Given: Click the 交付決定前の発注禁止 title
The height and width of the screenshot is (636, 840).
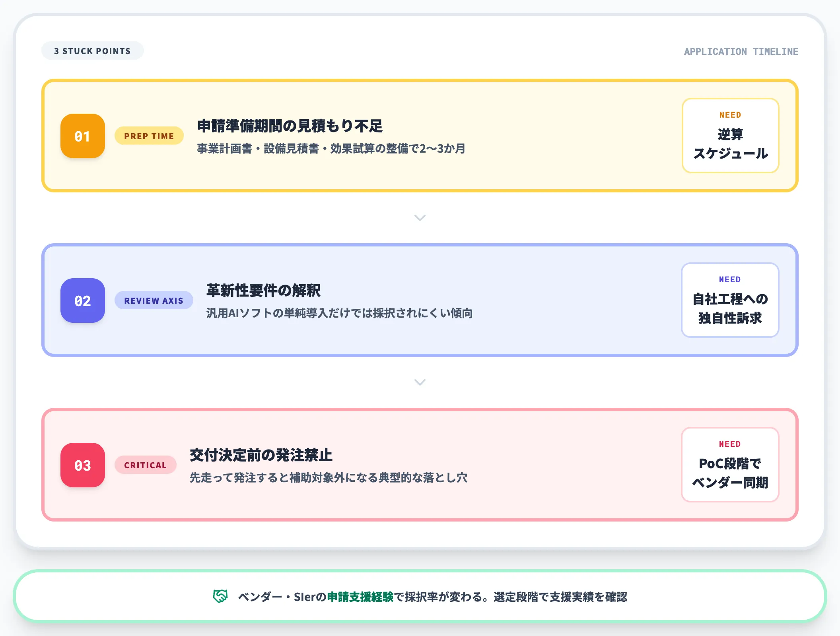Looking at the screenshot, I should 261,456.
